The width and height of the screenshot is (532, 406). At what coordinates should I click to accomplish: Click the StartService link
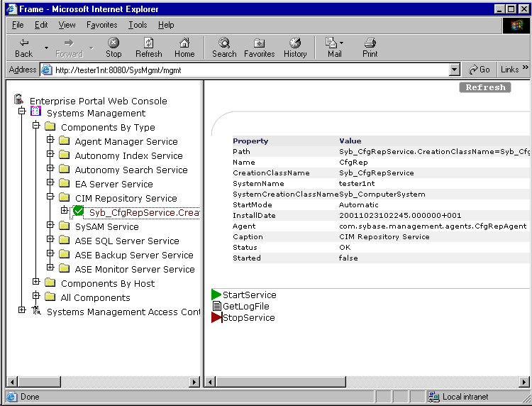tap(250, 295)
